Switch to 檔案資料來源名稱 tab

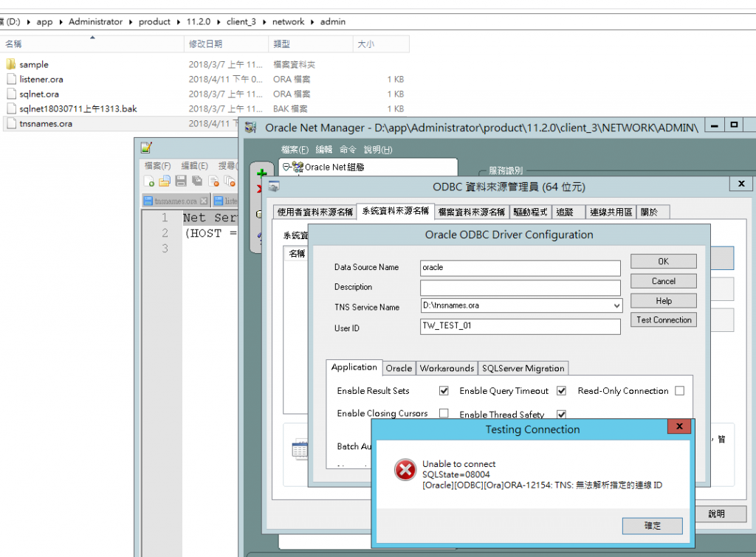pos(471,212)
